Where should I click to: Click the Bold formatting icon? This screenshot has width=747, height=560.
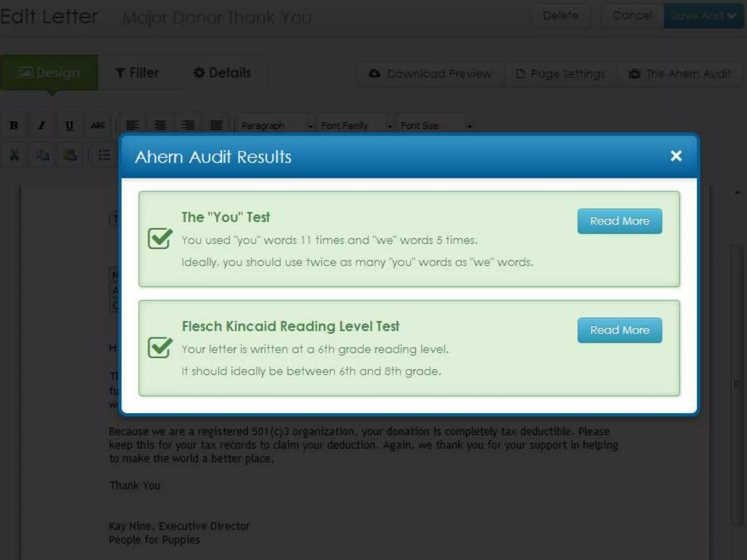pos(14,125)
